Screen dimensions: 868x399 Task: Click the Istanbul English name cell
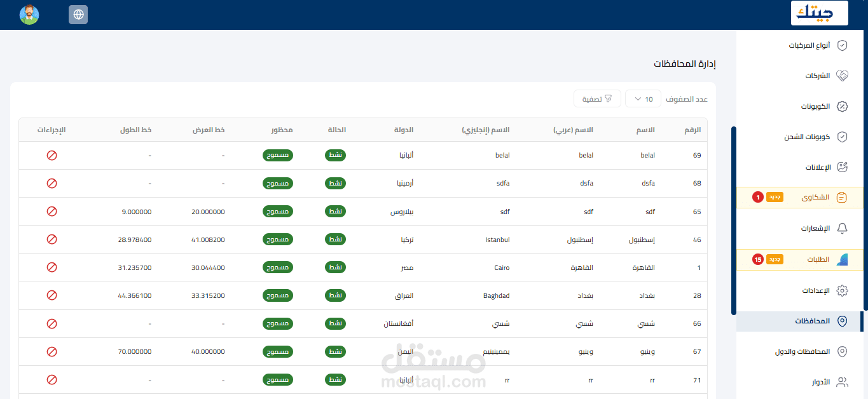(497, 240)
